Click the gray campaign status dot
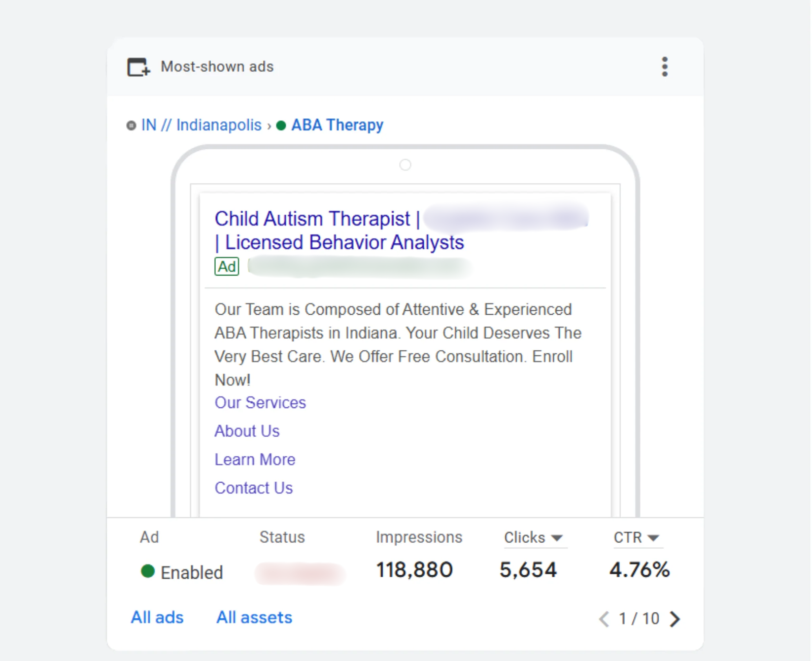This screenshot has width=812, height=661. (131, 125)
